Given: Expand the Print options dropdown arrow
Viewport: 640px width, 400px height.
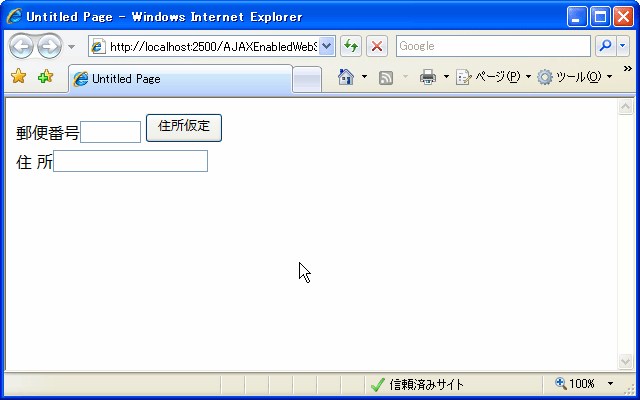Looking at the screenshot, I should pos(446,77).
